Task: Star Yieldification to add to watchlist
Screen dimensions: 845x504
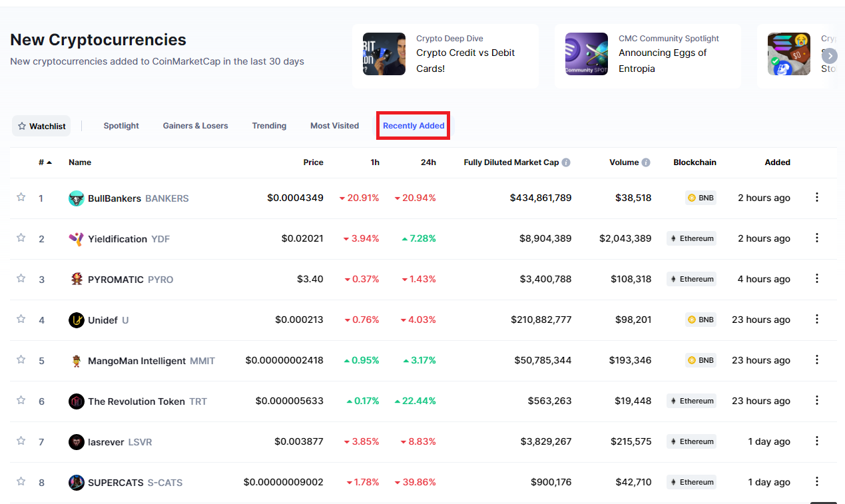Action: point(21,238)
